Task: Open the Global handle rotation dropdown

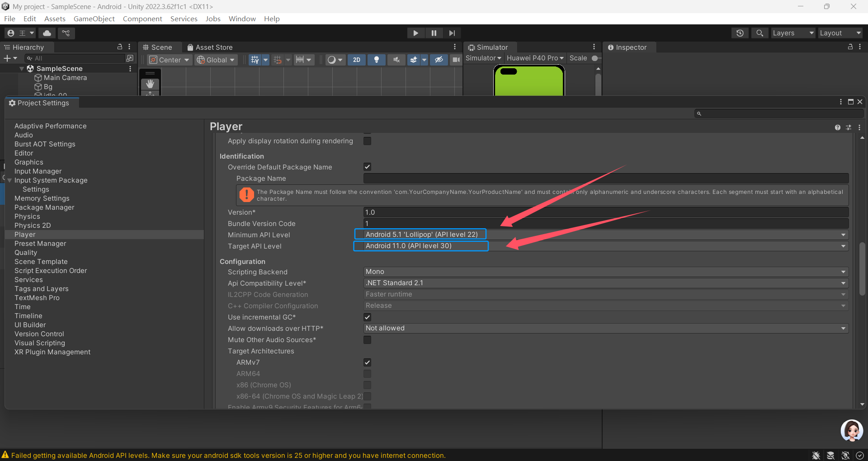Action: pos(216,60)
